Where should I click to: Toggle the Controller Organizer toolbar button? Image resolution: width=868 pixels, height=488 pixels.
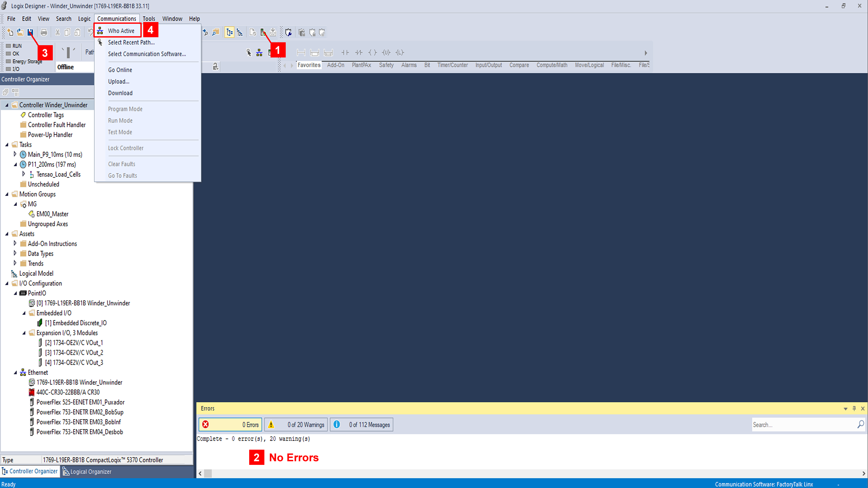[229, 33]
